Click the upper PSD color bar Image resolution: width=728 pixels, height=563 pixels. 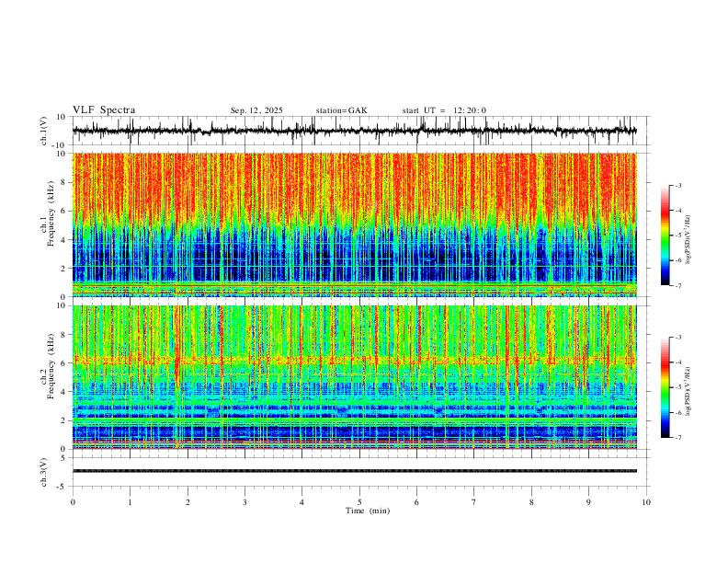(665, 236)
